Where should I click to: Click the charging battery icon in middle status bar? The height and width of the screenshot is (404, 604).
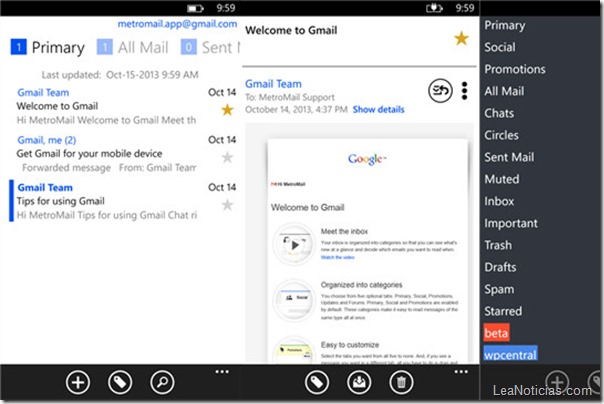pyautogui.click(x=435, y=8)
